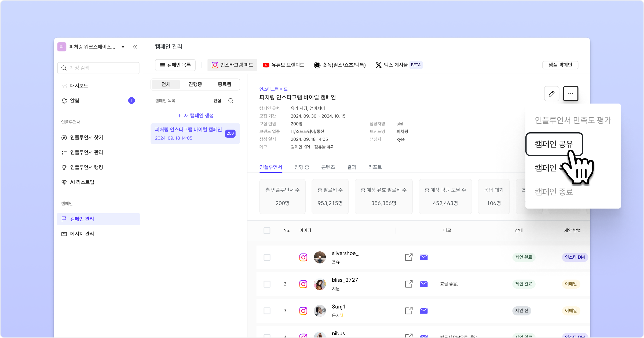644x338 pixels.
Task: Open the 유튜브 브랜디드 tab
Action: pyautogui.click(x=284, y=65)
